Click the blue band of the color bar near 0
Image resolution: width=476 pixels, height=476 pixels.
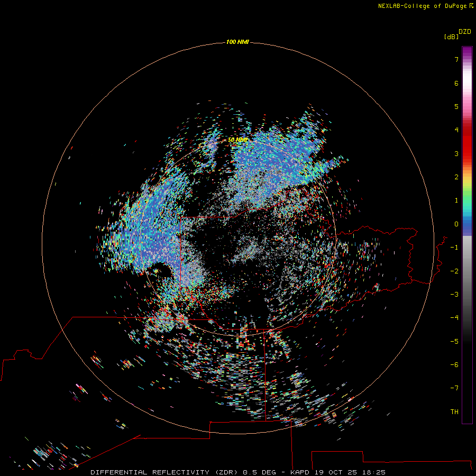point(467,226)
